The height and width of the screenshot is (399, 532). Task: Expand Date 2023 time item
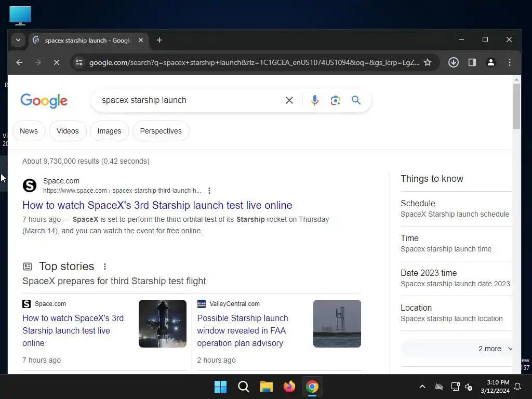[456, 278]
